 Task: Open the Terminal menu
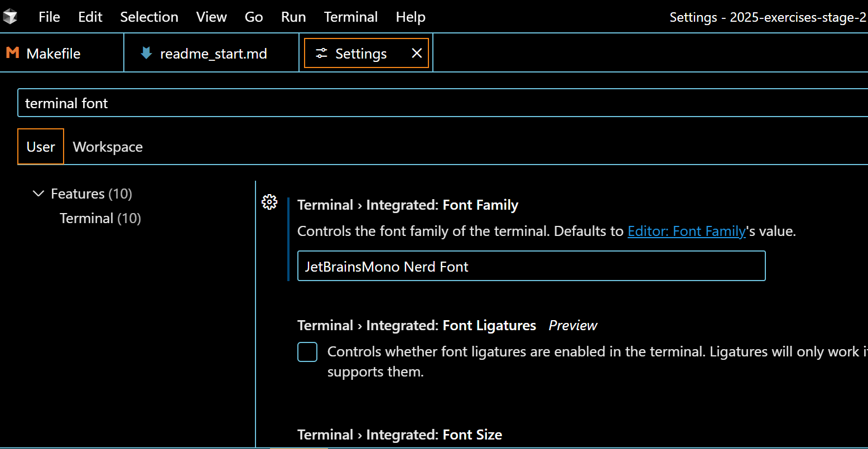pos(351,17)
